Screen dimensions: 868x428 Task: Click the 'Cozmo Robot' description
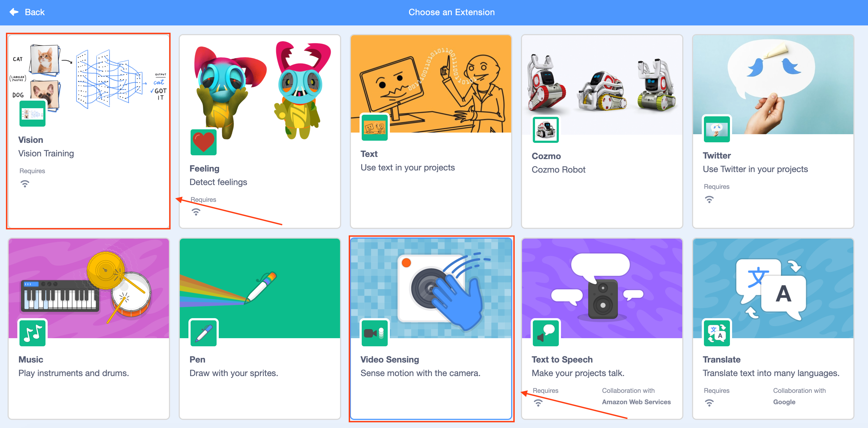pos(559,170)
